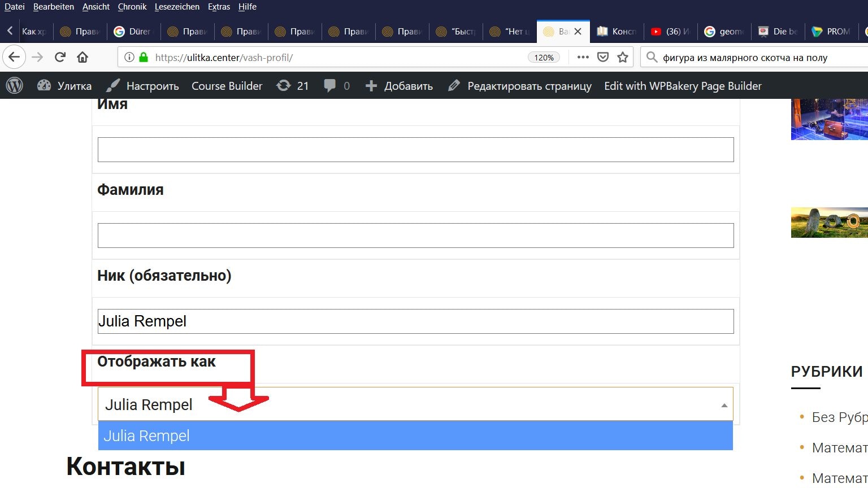
Task: Click the WordPress logo in admin bar
Action: click(x=15, y=86)
